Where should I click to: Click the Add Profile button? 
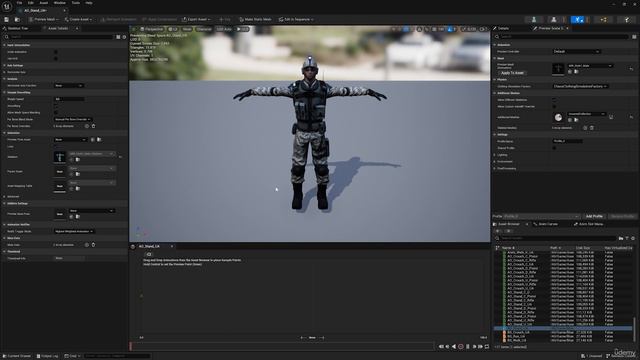pos(594,216)
